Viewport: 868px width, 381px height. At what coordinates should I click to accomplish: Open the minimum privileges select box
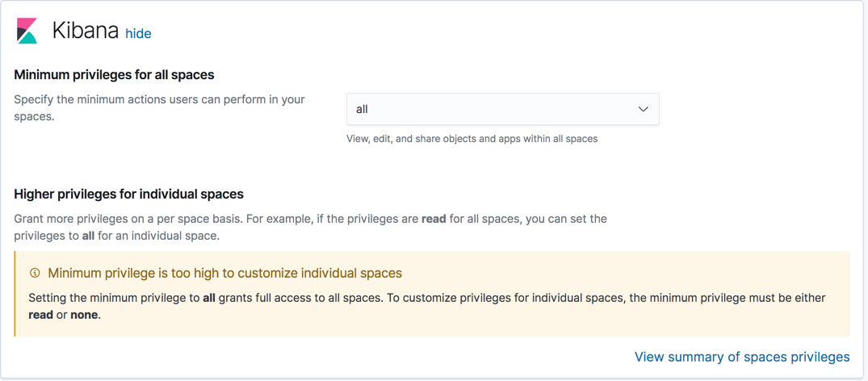502,109
